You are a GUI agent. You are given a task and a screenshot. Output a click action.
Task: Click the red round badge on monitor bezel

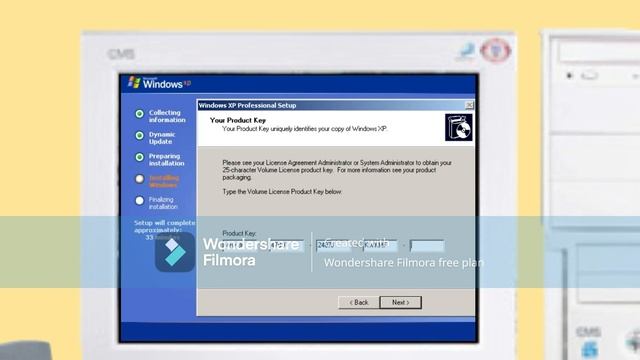tap(496, 51)
